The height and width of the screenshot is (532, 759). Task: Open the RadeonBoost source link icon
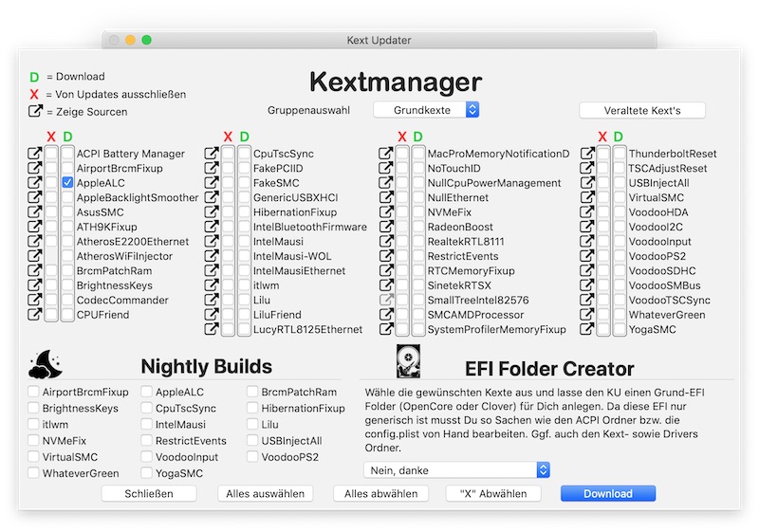click(386, 227)
